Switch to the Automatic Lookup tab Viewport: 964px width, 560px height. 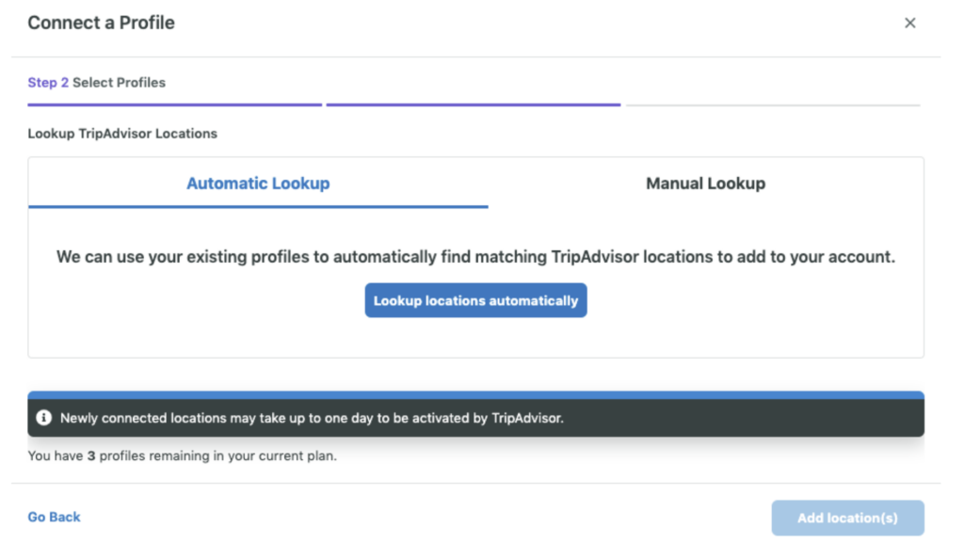258,184
